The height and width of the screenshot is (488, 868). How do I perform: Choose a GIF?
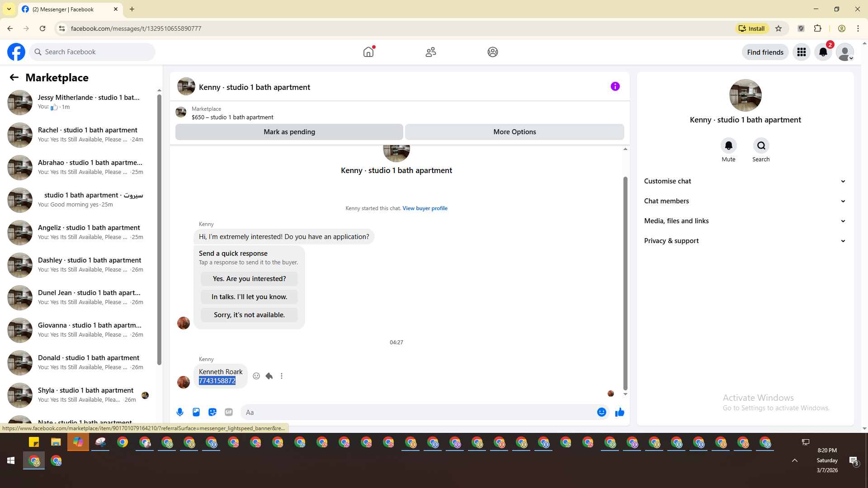[229, 412]
